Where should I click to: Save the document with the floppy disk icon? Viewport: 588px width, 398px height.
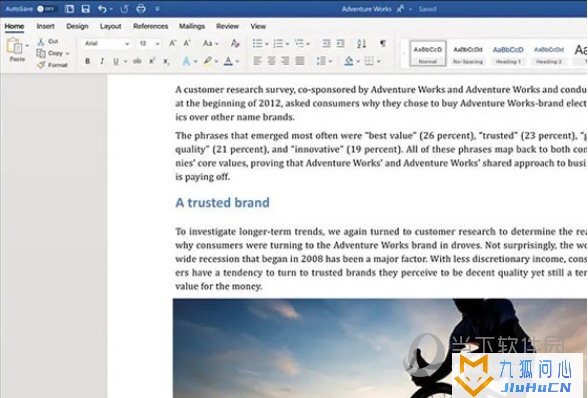[x=86, y=9]
